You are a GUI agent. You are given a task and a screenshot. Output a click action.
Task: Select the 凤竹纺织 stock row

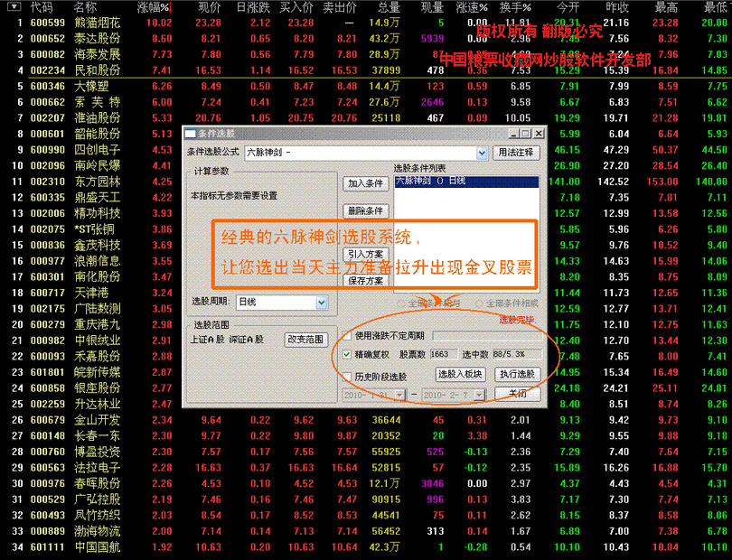pyautogui.click(x=366, y=515)
